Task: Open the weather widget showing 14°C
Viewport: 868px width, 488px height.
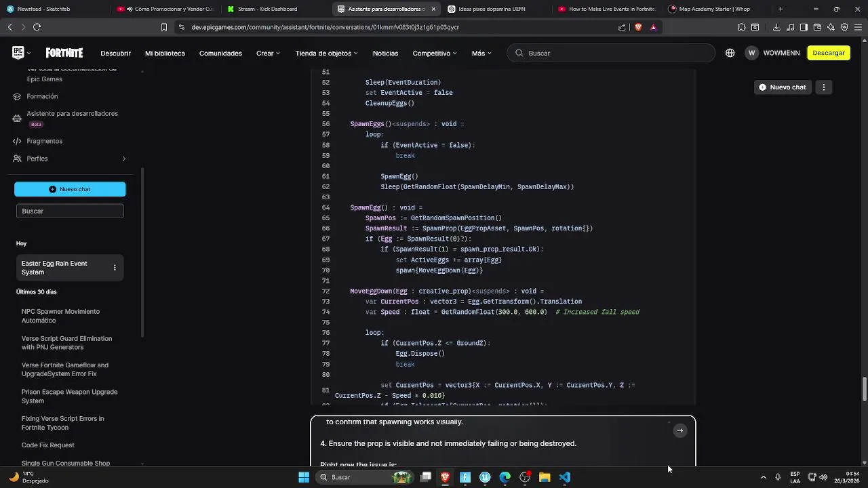Action: (x=28, y=477)
